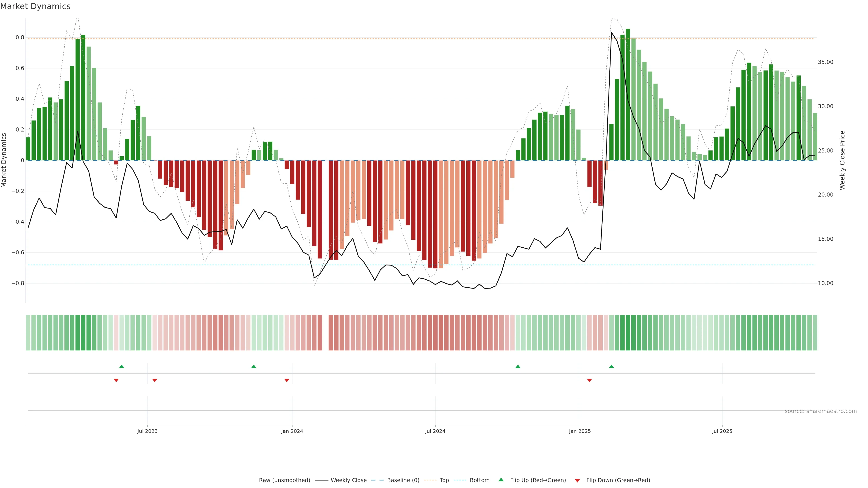Screen dimensions: 868x488
Task: Click the Market Dynamics y-axis title
Action: pyautogui.click(x=4, y=160)
